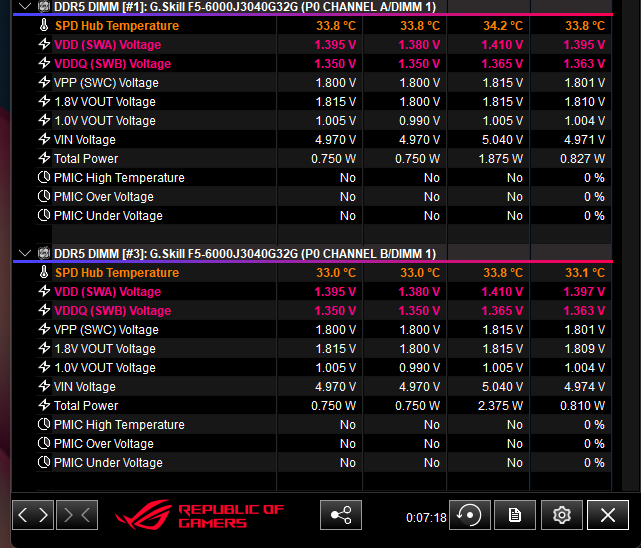
Task: Click the bolt icon beside DIMM #3 Total Power
Action: pos(44,405)
